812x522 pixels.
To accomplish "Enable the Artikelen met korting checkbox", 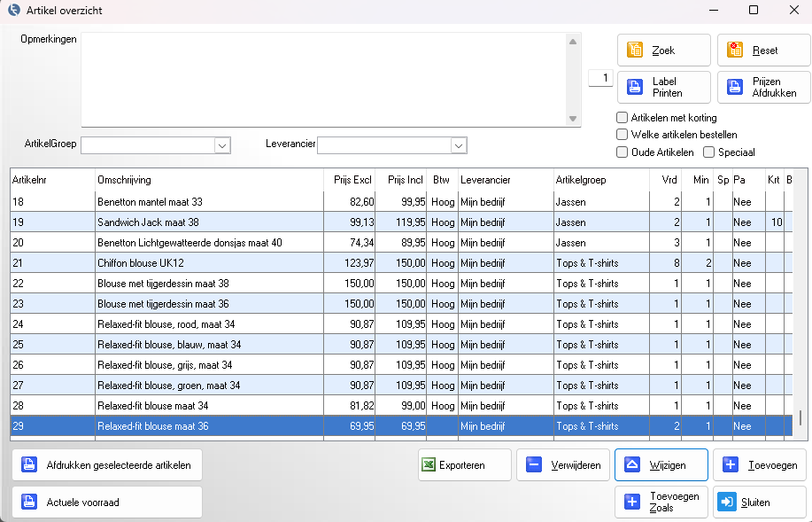I will pos(622,118).
